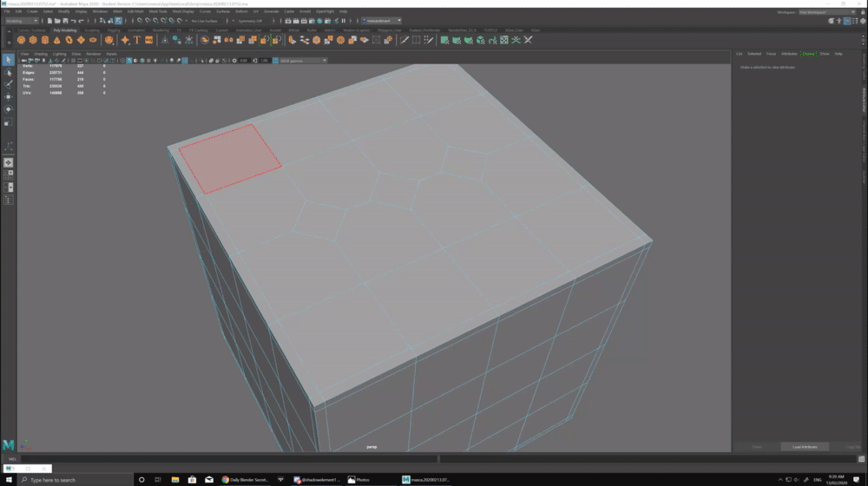
Task: Click the polygon cone shelf icon
Action: point(56,40)
